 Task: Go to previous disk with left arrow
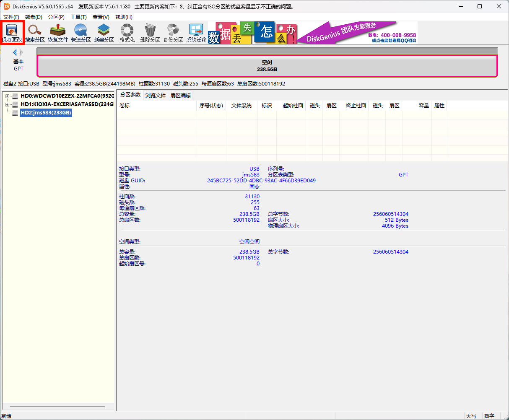pyautogui.click(x=15, y=52)
